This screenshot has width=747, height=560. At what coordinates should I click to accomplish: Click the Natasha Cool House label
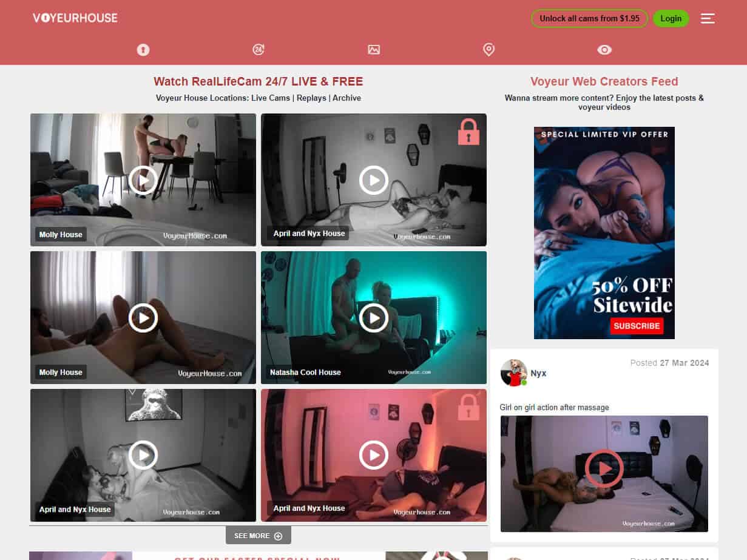coord(305,373)
